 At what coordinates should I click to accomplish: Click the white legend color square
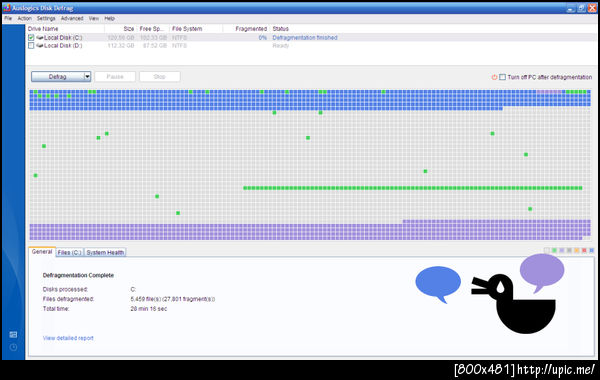click(x=547, y=250)
